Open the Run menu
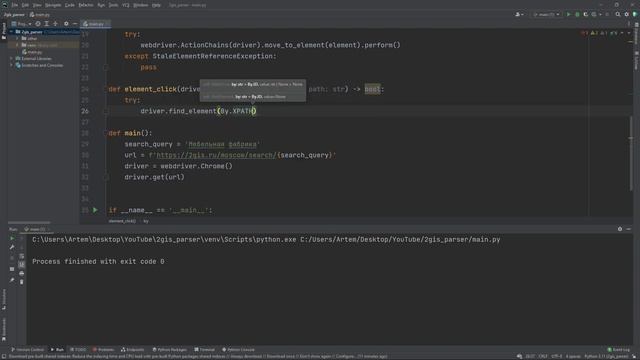Image resolution: width=640 pixels, height=360 pixels. (101, 5)
